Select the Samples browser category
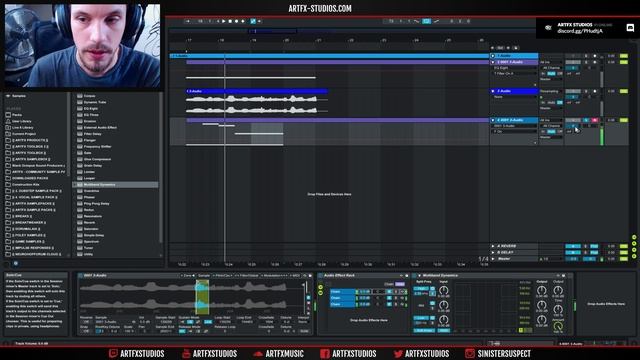This screenshot has height=360, width=640. click(x=19, y=96)
